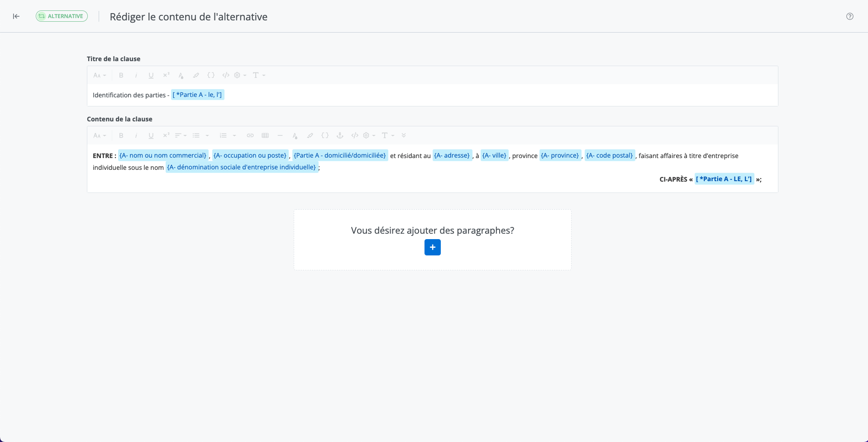The width and height of the screenshot is (868, 442).
Task: Toggle bold in clause content toolbar
Action: click(121, 135)
